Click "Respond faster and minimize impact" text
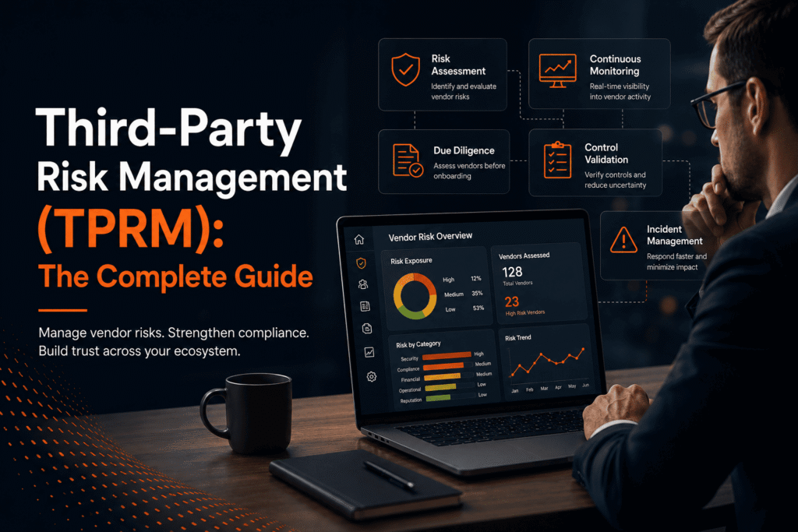798x532 pixels. click(x=676, y=262)
